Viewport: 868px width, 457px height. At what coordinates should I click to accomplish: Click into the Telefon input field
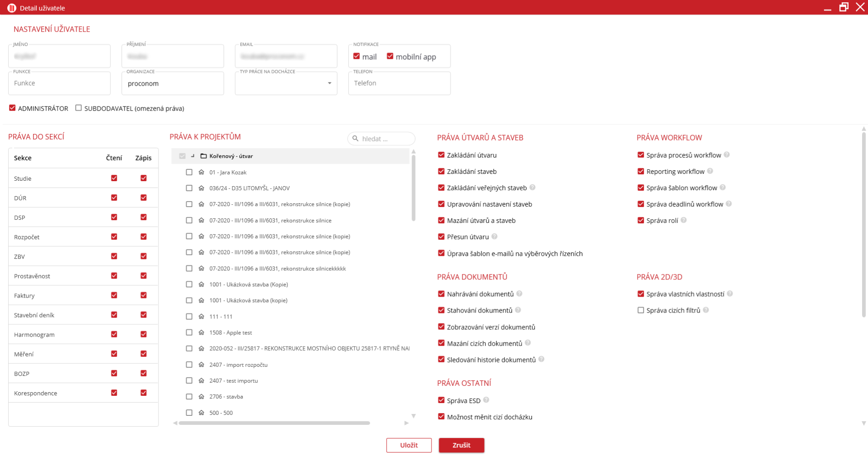(x=399, y=83)
